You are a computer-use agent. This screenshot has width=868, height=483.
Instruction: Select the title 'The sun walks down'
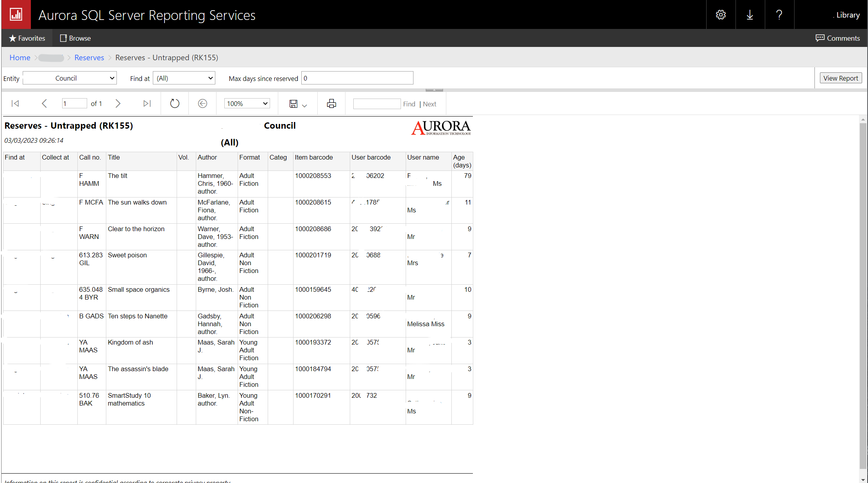point(137,202)
